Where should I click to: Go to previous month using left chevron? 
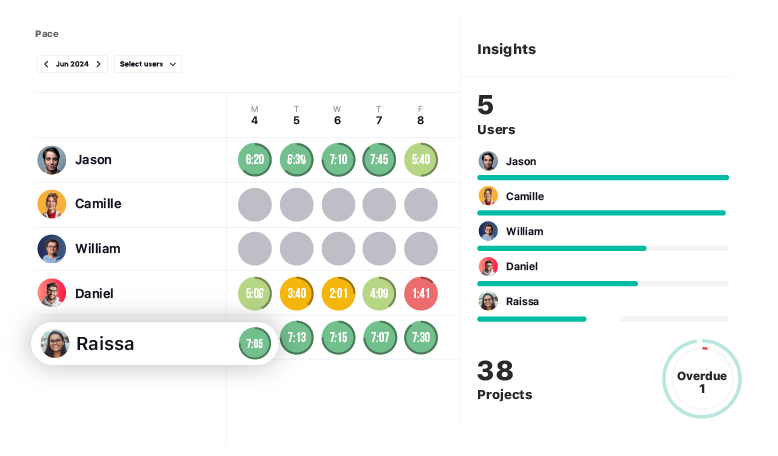pyautogui.click(x=46, y=64)
